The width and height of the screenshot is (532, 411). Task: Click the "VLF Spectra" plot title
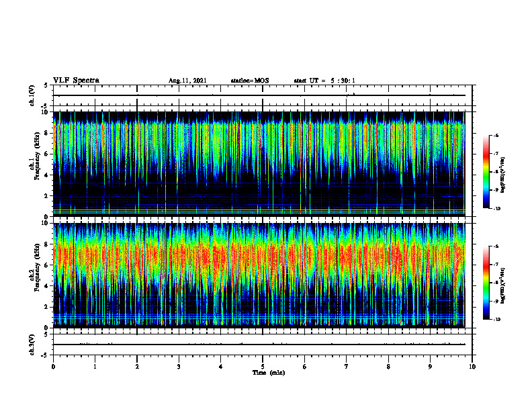[x=76, y=81]
